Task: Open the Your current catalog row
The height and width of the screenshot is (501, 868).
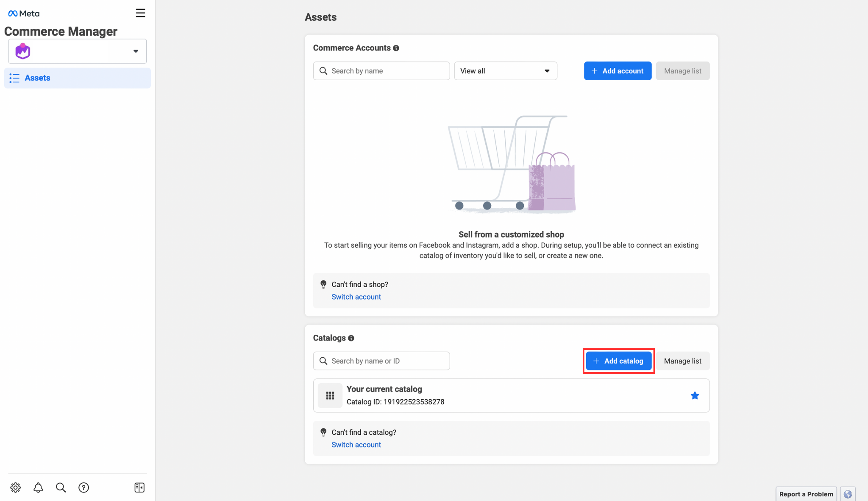Action: [512, 395]
